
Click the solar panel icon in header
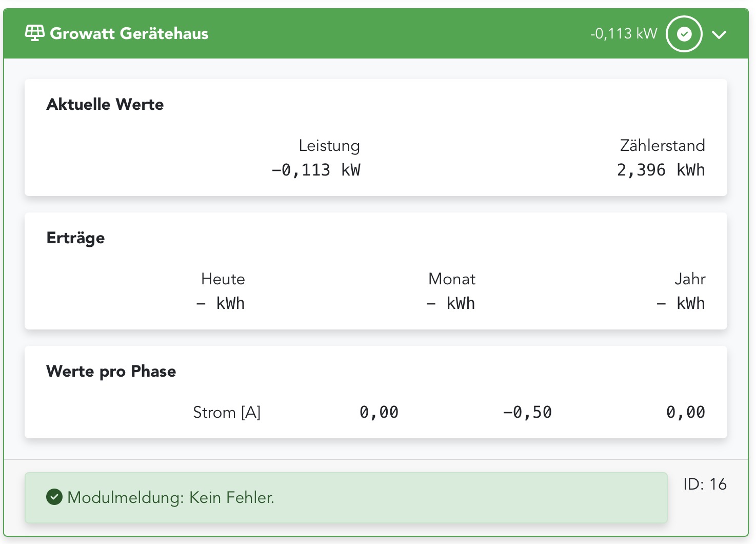pos(34,33)
